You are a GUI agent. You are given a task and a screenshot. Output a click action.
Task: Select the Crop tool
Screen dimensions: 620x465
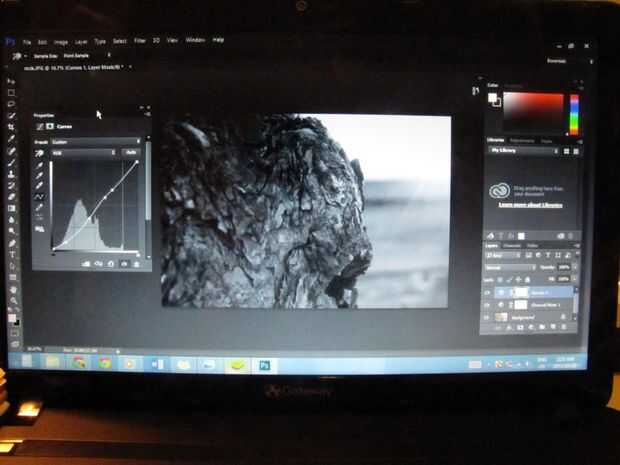click(x=11, y=127)
